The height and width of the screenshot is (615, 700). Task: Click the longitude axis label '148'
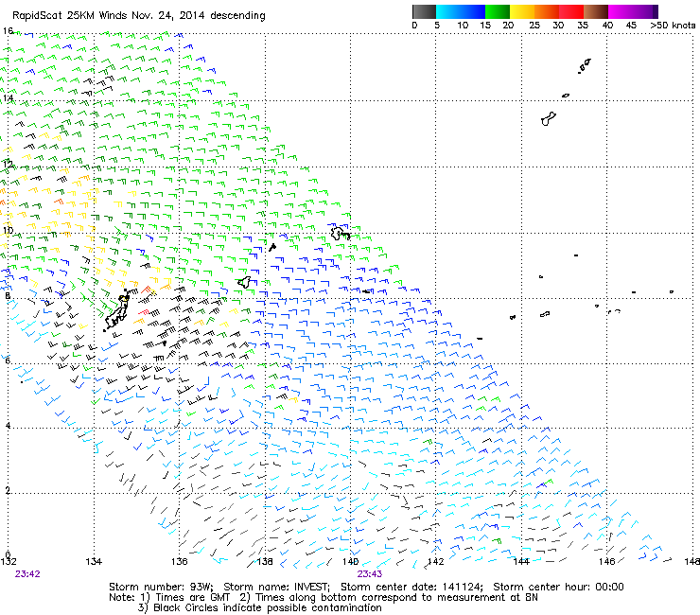(x=692, y=561)
